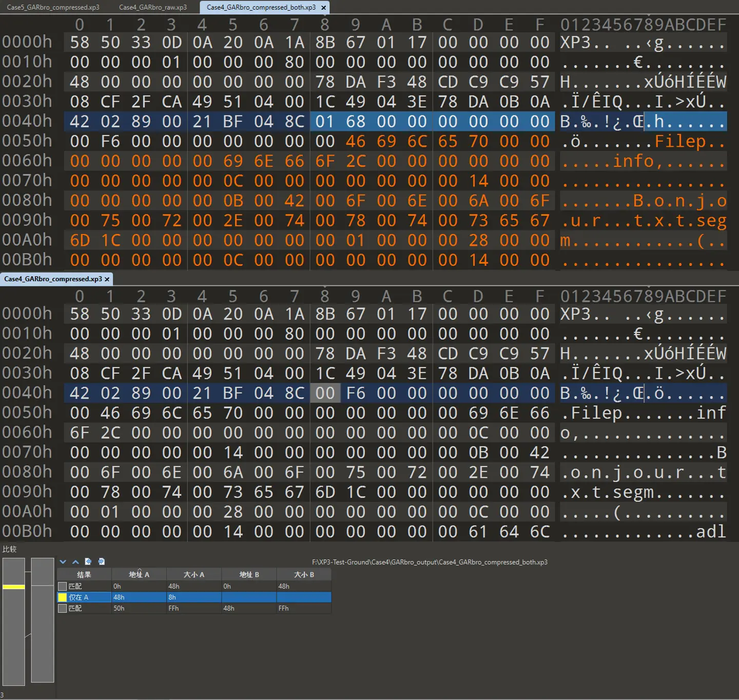Click the copy-to-left page icon in compare toolbar
The image size is (739, 700).
(88, 561)
